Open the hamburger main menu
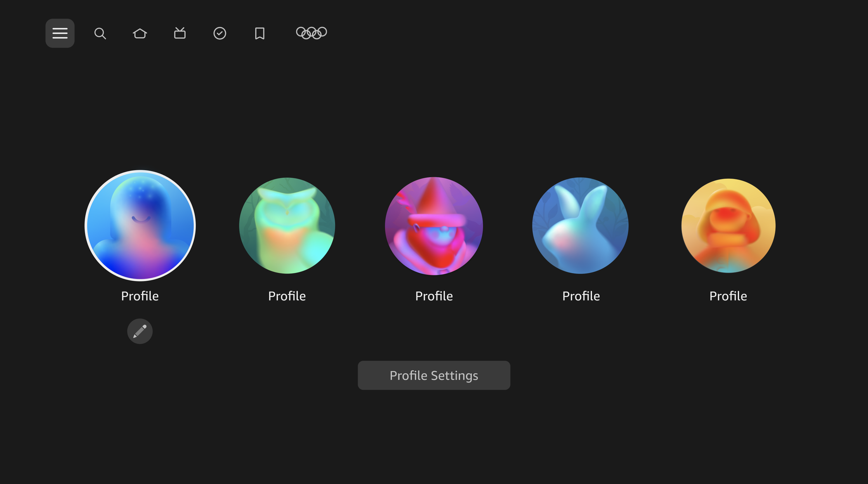Screen dimensions: 868x484 (x=60, y=33)
